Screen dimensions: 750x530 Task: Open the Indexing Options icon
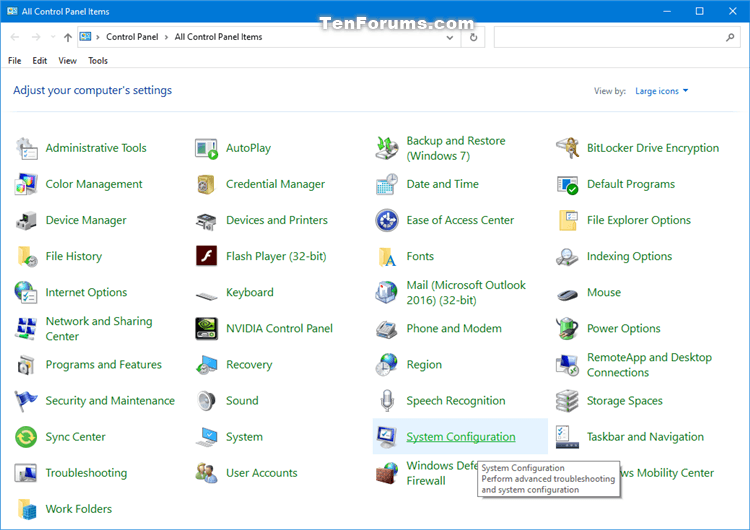[567, 256]
